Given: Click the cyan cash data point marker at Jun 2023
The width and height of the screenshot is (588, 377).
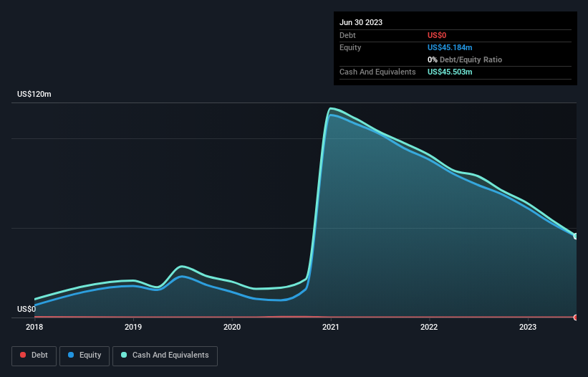Looking at the screenshot, I should click(x=576, y=237).
